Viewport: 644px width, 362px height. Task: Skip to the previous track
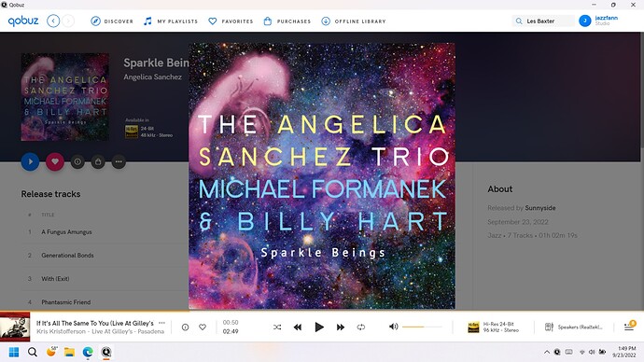(298, 327)
